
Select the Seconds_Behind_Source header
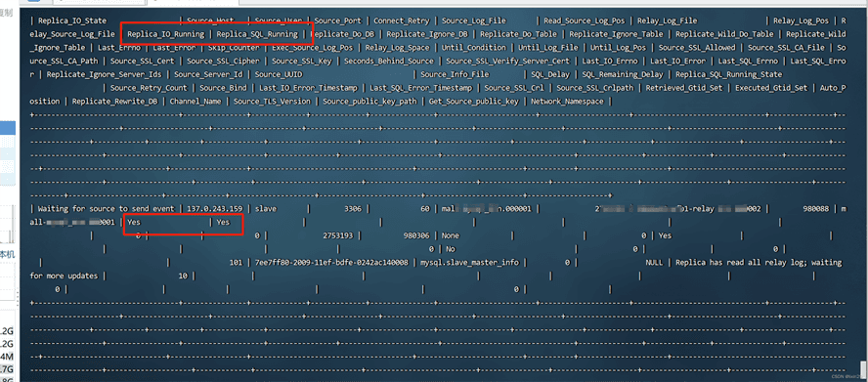pos(389,61)
